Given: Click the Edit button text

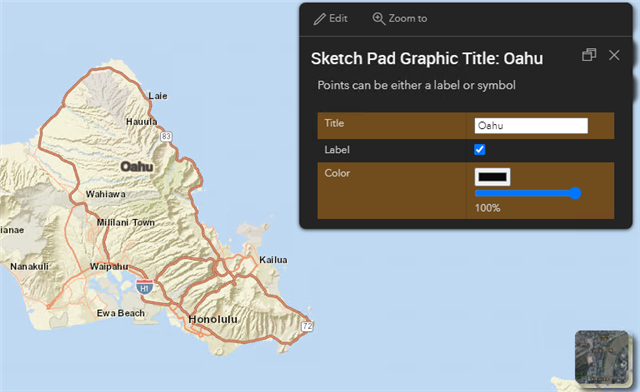Looking at the screenshot, I should click(x=338, y=18).
